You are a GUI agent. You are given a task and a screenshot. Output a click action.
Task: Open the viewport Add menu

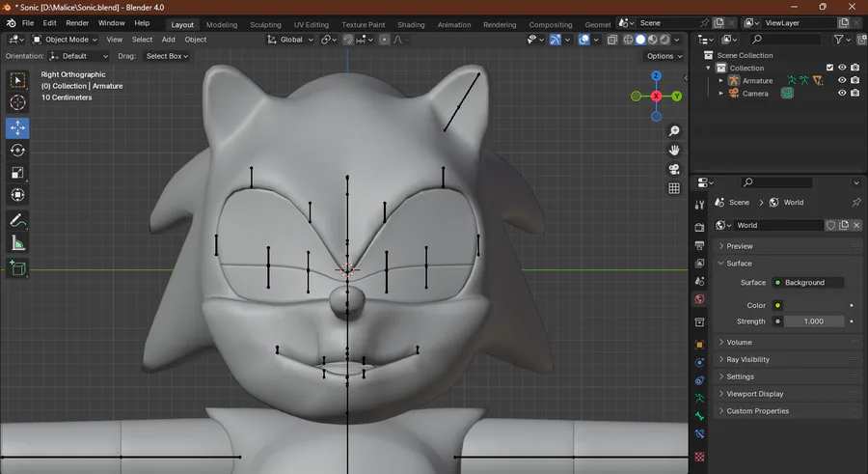[168, 40]
